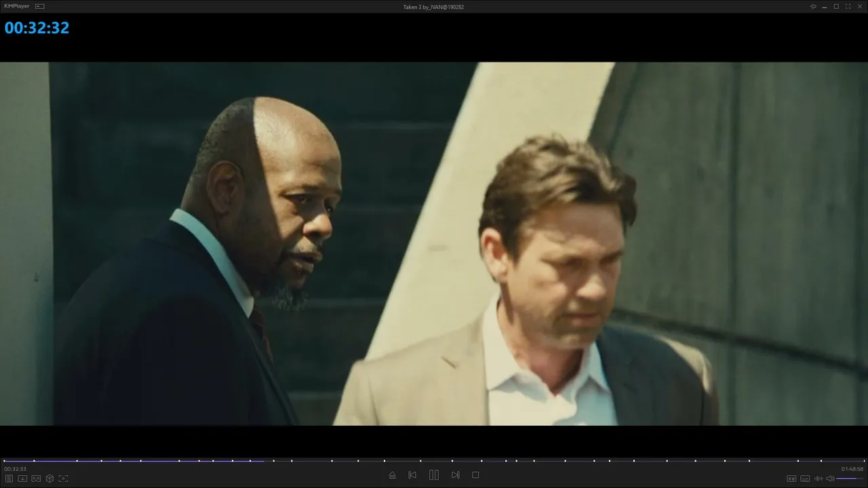
Task: Click the elapsed time 00:32:33 label
Action: (x=15, y=469)
